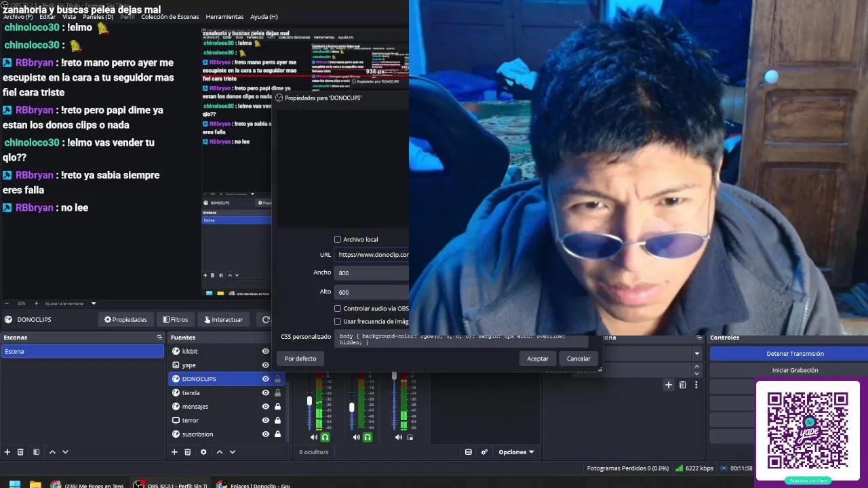Click Aceptar in the properties dialog

(538, 359)
